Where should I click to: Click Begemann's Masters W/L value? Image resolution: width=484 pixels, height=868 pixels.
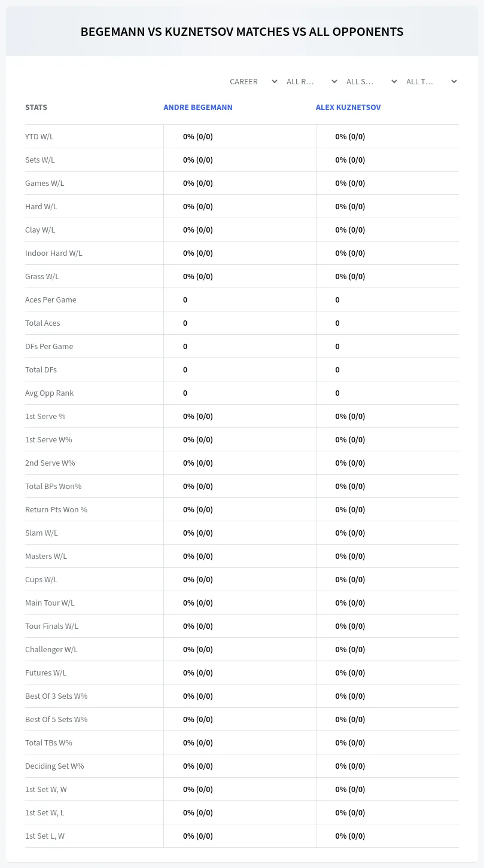click(x=198, y=556)
